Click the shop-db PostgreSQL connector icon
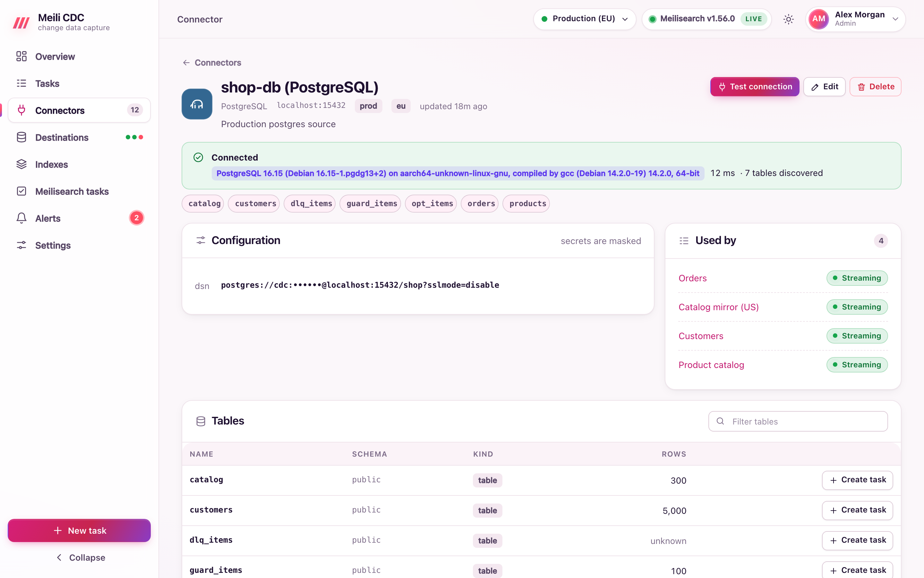The width and height of the screenshot is (924, 578). [x=197, y=104]
